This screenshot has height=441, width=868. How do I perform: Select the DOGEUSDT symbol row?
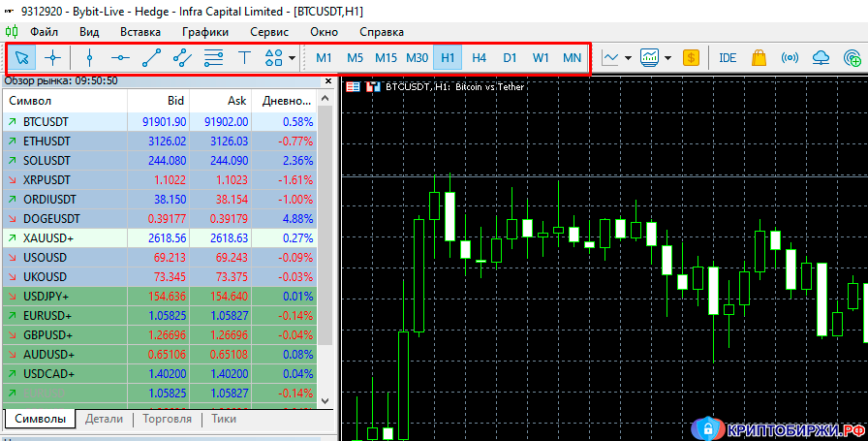pyautogui.click(x=160, y=219)
